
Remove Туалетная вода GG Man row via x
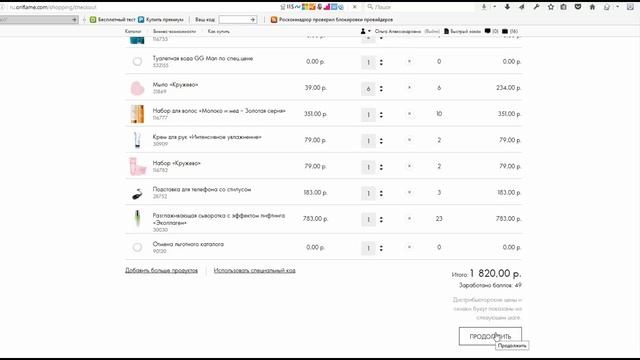coord(409,62)
